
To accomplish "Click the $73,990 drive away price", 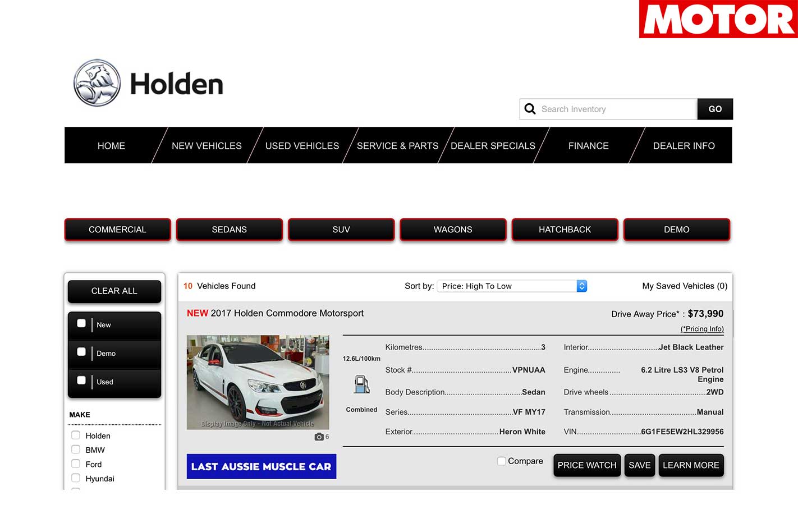I will click(x=705, y=314).
